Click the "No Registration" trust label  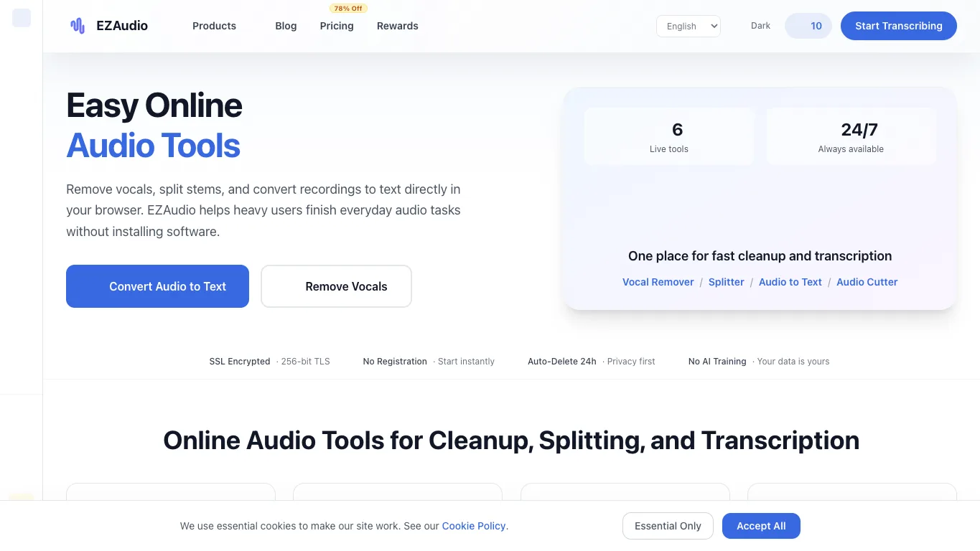(395, 362)
